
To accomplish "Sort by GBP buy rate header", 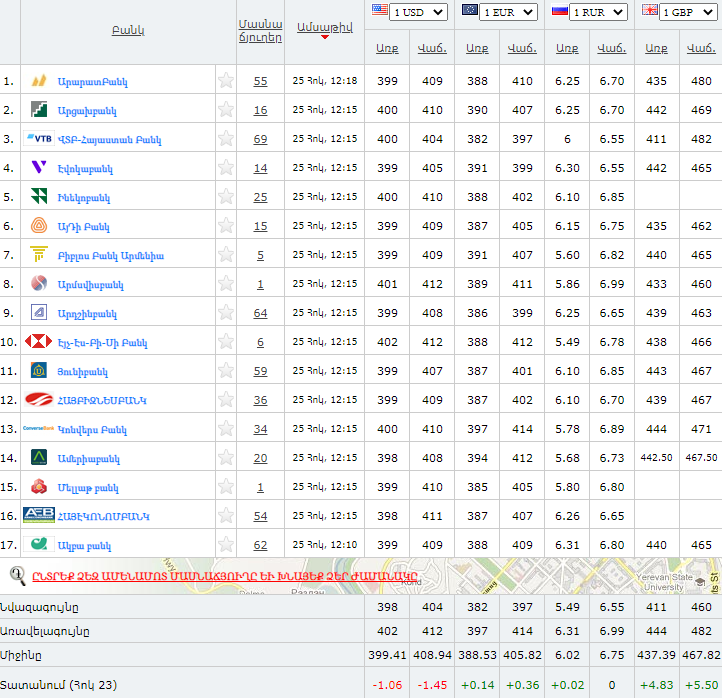I will pyautogui.click(x=656, y=48).
